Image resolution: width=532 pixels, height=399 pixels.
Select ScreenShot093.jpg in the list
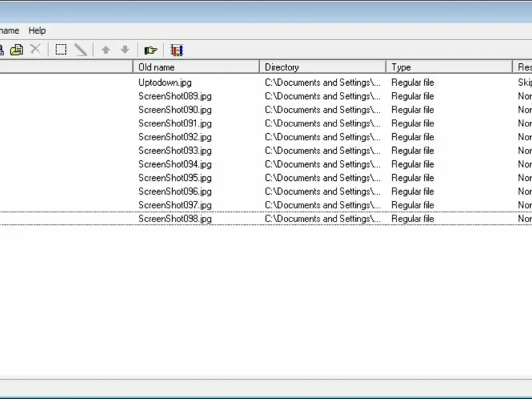point(175,151)
